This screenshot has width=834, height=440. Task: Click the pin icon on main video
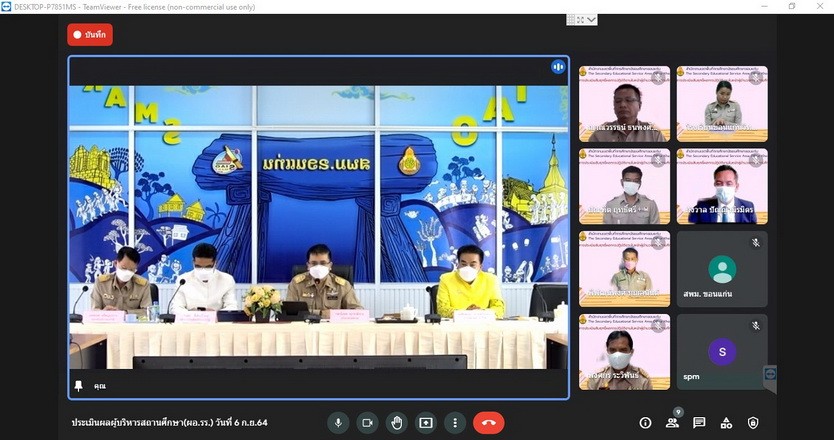pyautogui.click(x=79, y=385)
